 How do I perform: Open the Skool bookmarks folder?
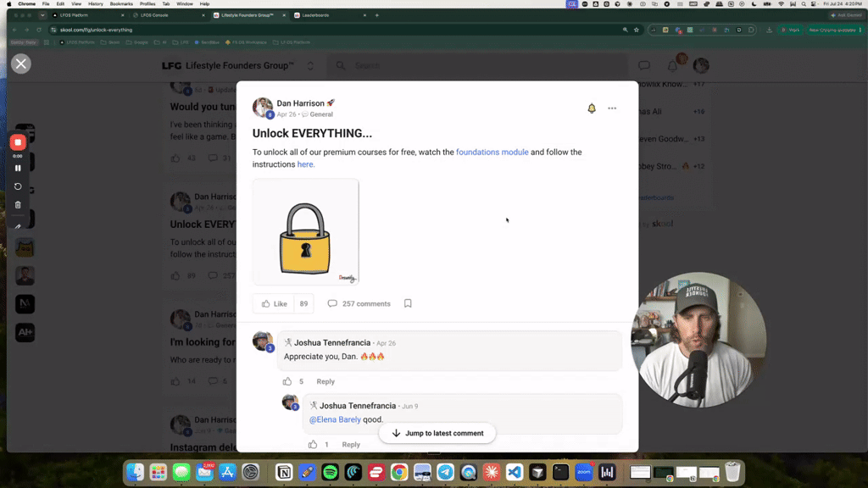click(x=110, y=42)
